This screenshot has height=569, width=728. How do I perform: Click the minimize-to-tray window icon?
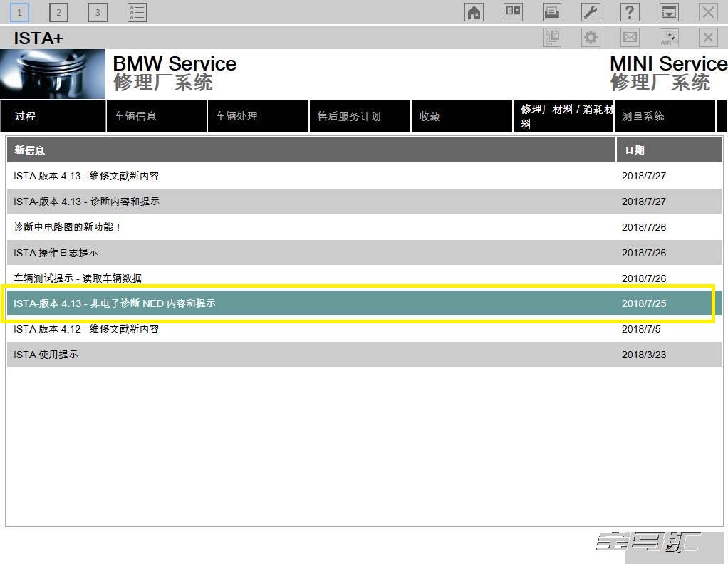669,12
